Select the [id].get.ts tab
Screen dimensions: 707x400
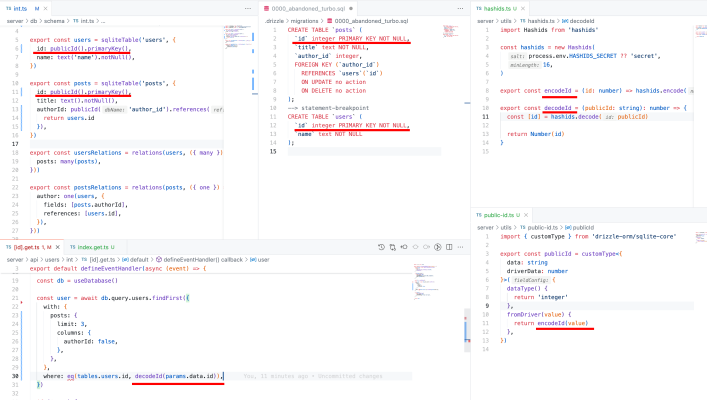32,247
